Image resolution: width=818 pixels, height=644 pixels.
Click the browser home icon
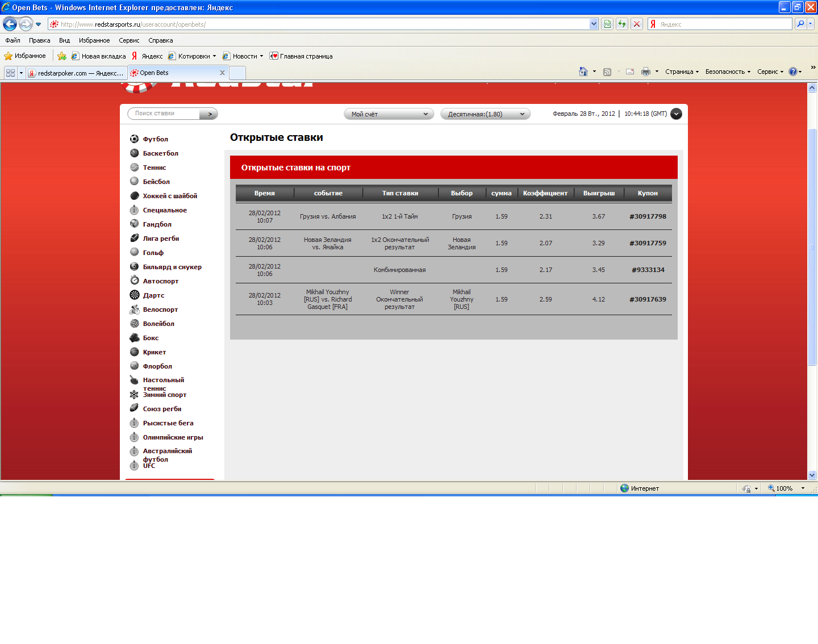click(x=583, y=72)
